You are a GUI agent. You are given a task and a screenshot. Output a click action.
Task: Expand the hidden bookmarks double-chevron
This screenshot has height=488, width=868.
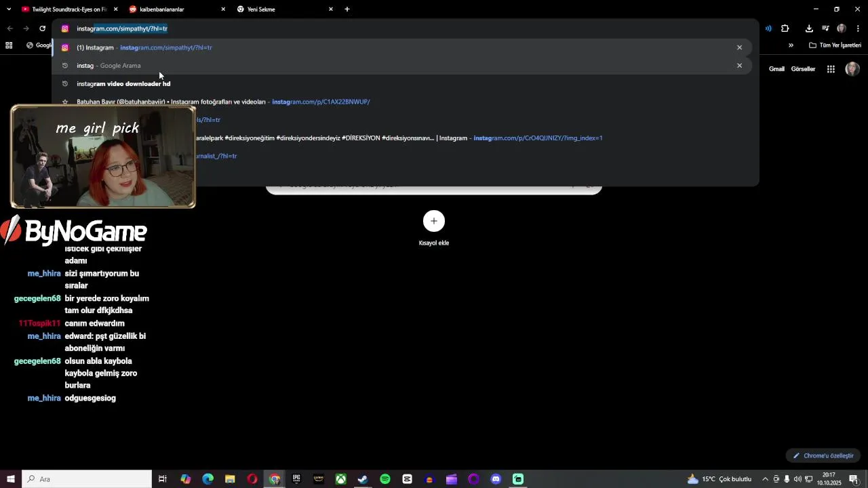point(791,45)
